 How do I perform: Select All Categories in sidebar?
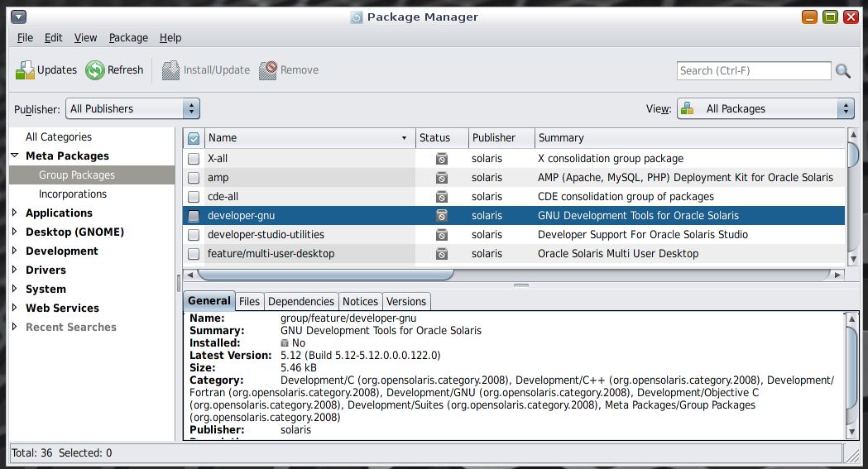[59, 136]
